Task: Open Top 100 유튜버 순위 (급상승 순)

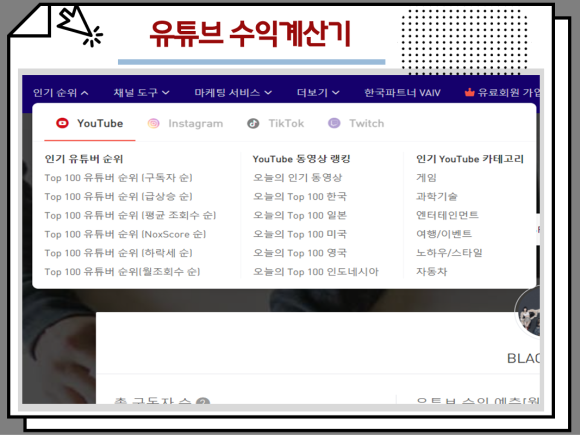Action: 118,196
